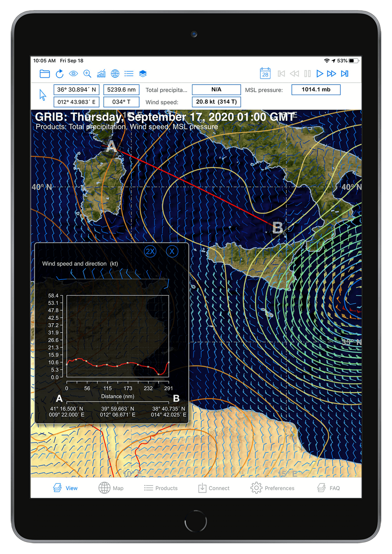392x554 pixels.
Task: Open the calendar date picker
Action: point(265,73)
